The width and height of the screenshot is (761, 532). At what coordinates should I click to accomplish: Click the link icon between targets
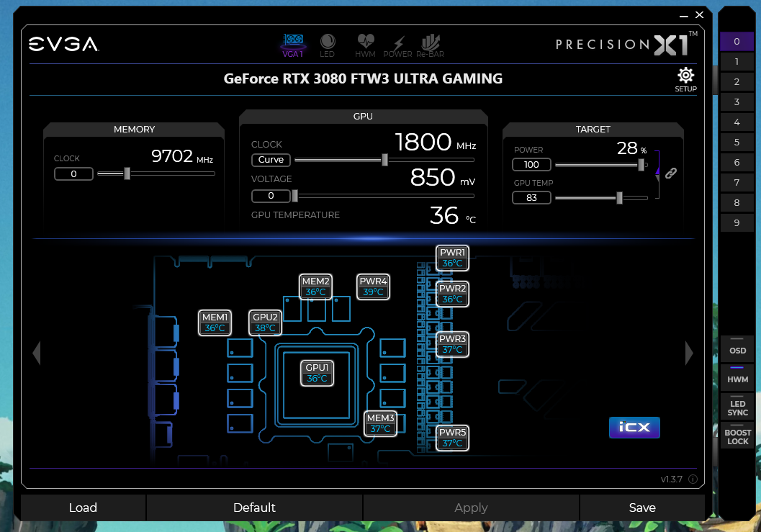pos(671,173)
